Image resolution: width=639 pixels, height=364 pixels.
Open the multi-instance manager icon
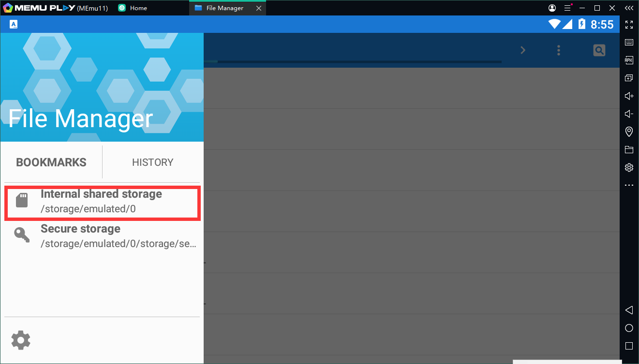[629, 78]
